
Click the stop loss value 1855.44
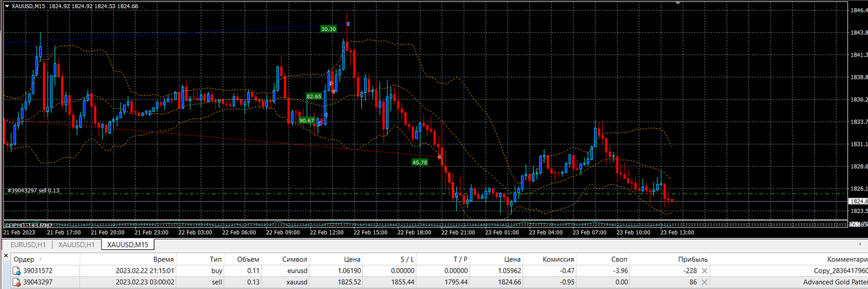pyautogui.click(x=402, y=282)
